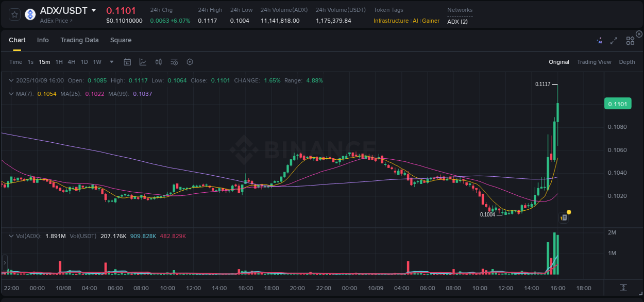Collapse the OHLC info row chevron

coord(11,80)
